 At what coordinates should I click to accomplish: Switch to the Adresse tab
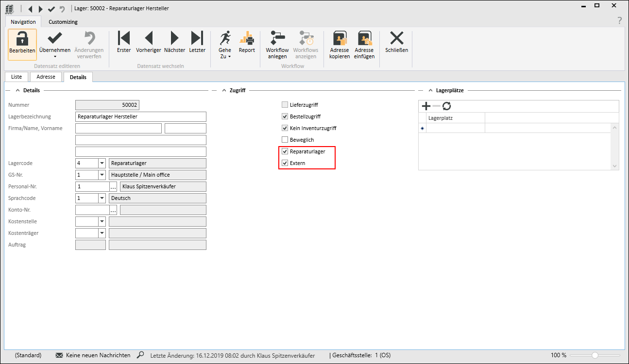click(x=46, y=77)
